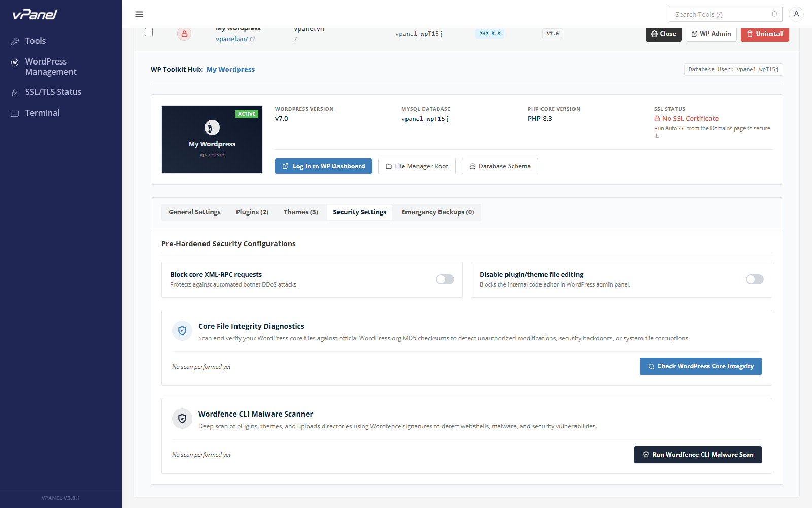Switch to the Themes (3) tab
The height and width of the screenshot is (508, 812).
(301, 212)
